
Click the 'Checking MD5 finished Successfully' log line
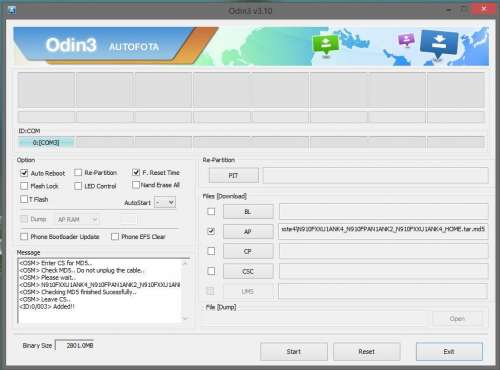point(78,292)
